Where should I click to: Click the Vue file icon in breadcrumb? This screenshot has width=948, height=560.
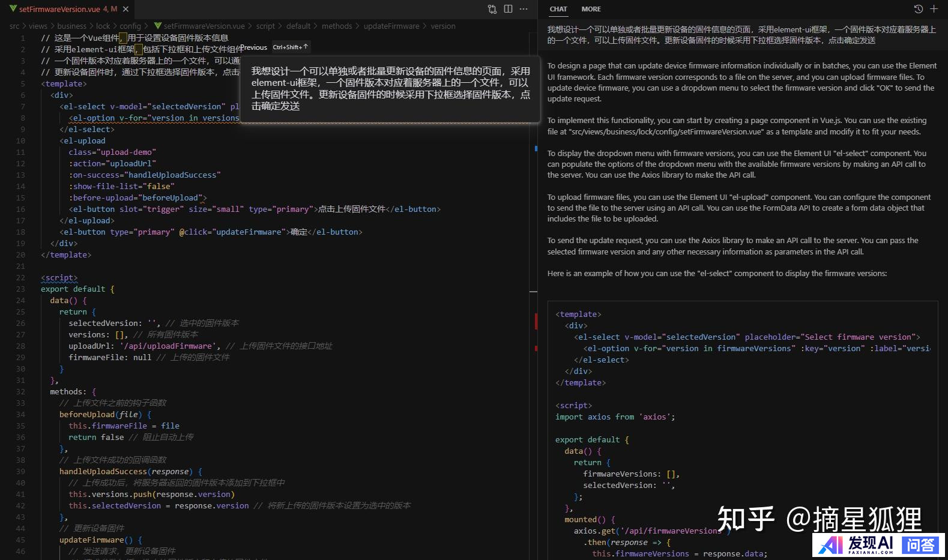pyautogui.click(x=158, y=26)
